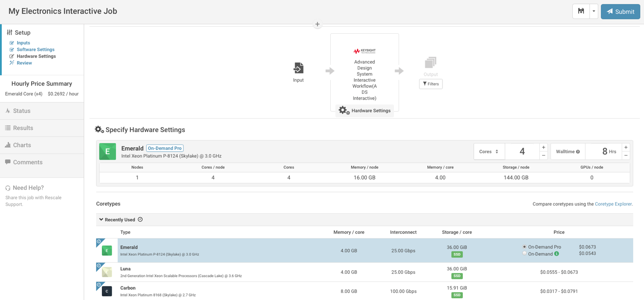Open the Coretype Explorer link

coord(613,204)
